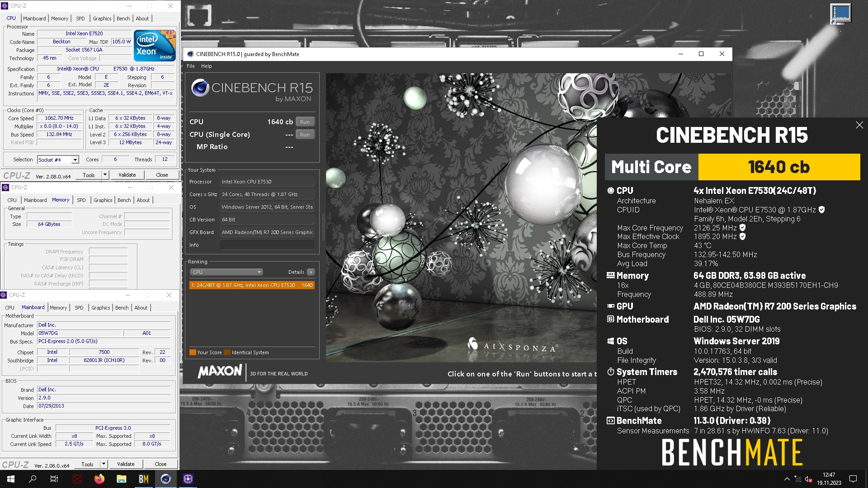Screen dimensions: 868x488
Task: Click verified shield next to CPUID
Action: pos(821,210)
